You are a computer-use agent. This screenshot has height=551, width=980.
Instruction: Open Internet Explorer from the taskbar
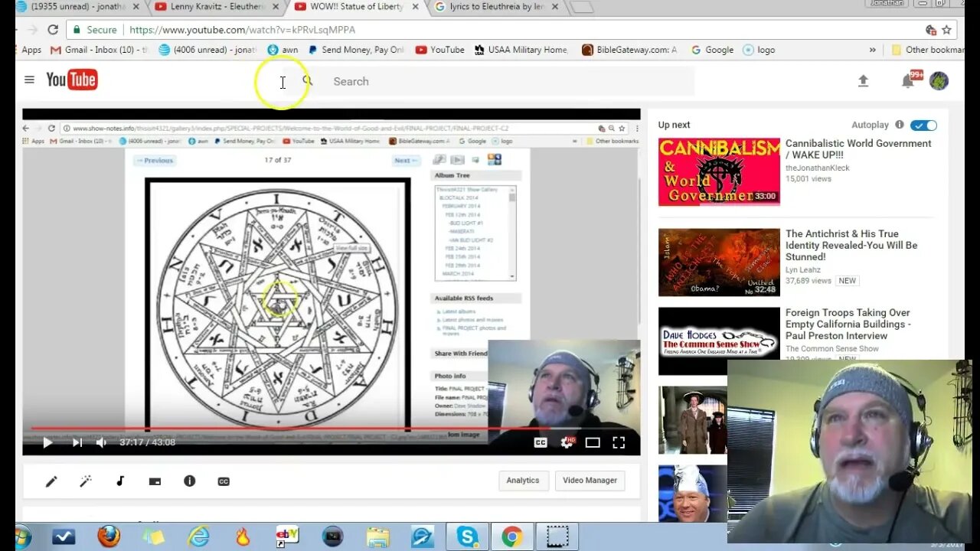198,536
